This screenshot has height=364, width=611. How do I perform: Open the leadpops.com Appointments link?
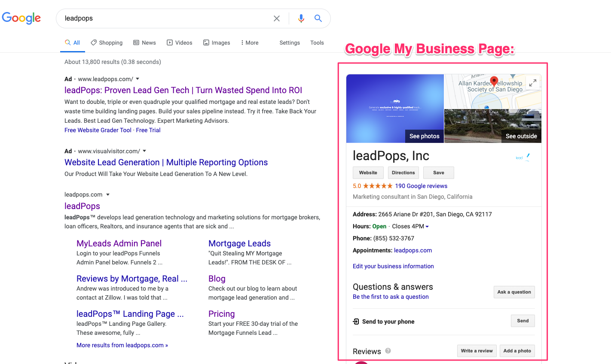click(413, 250)
